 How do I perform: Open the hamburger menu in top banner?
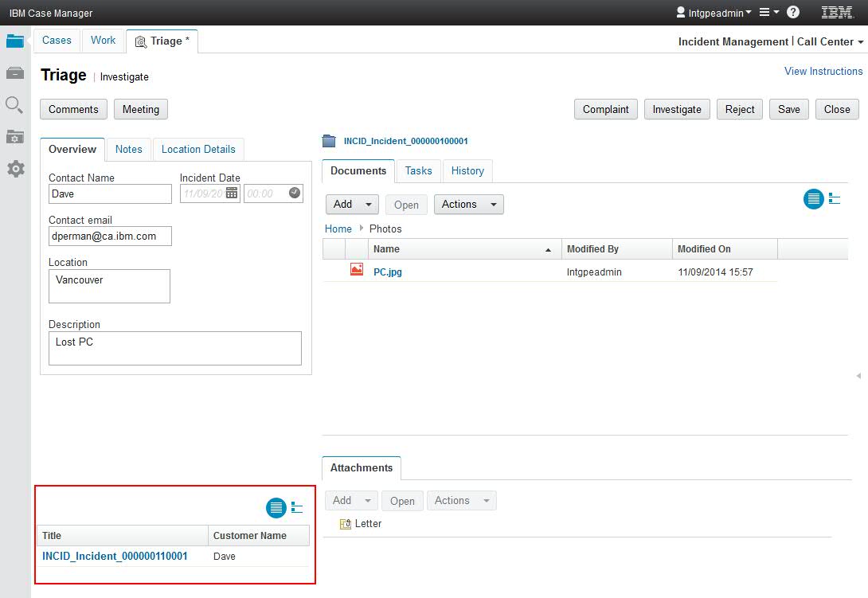(769, 12)
